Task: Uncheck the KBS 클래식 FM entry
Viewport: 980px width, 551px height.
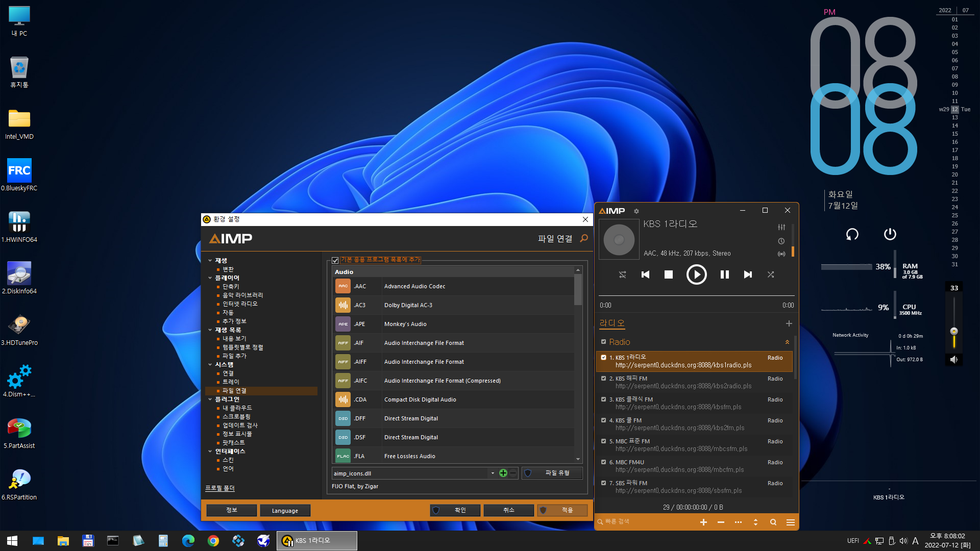Action: pos(603,399)
